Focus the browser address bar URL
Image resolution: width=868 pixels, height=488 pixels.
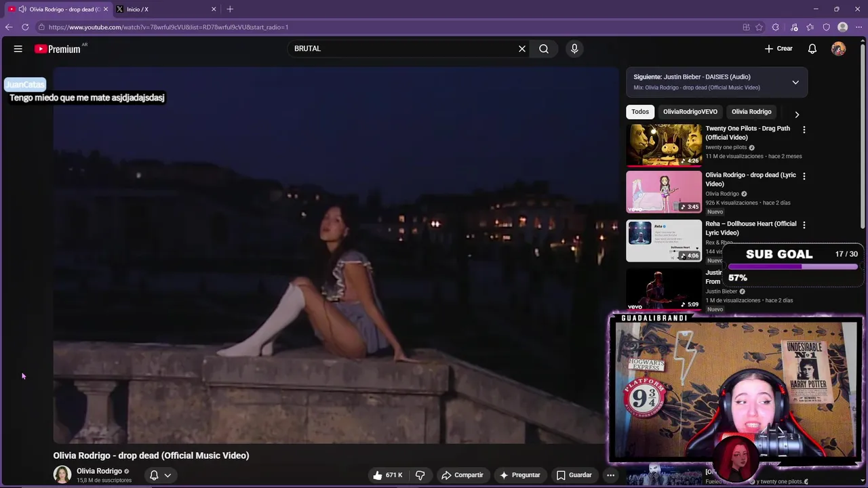click(168, 27)
